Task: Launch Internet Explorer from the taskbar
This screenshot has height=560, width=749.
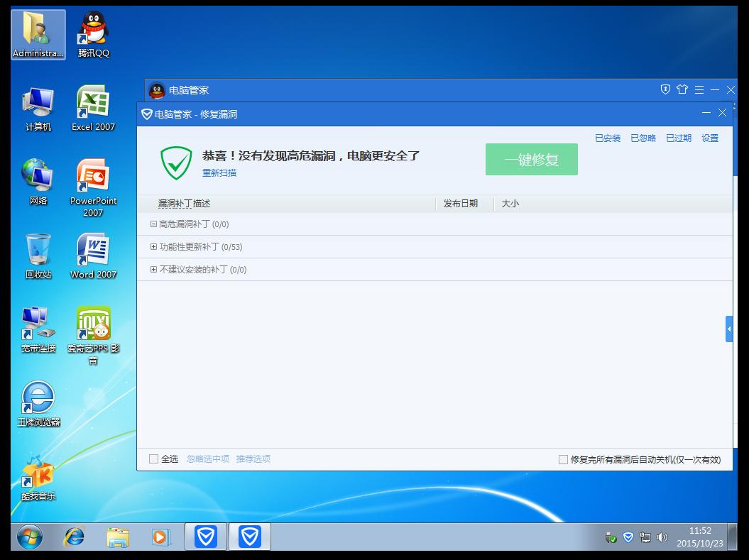Action: pyautogui.click(x=75, y=537)
